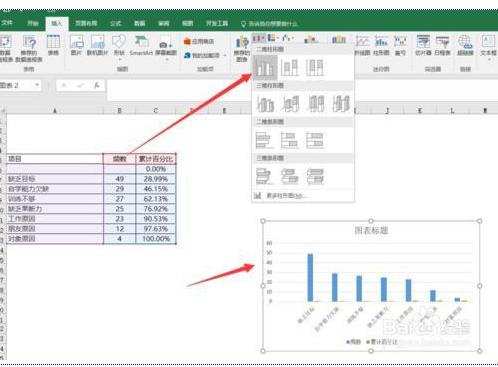Pick the 3D clustered column chart icon
This screenshot has height=367, width=498.
[265, 104]
